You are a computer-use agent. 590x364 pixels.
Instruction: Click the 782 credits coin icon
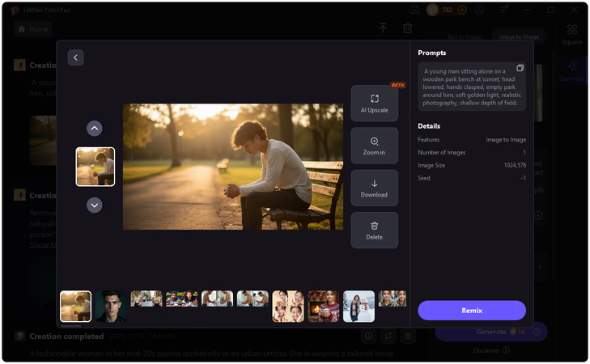coord(432,11)
